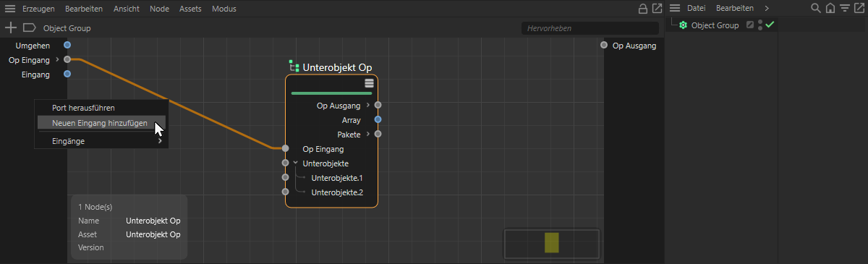Click the Unterobjekte parent input port

click(285, 163)
